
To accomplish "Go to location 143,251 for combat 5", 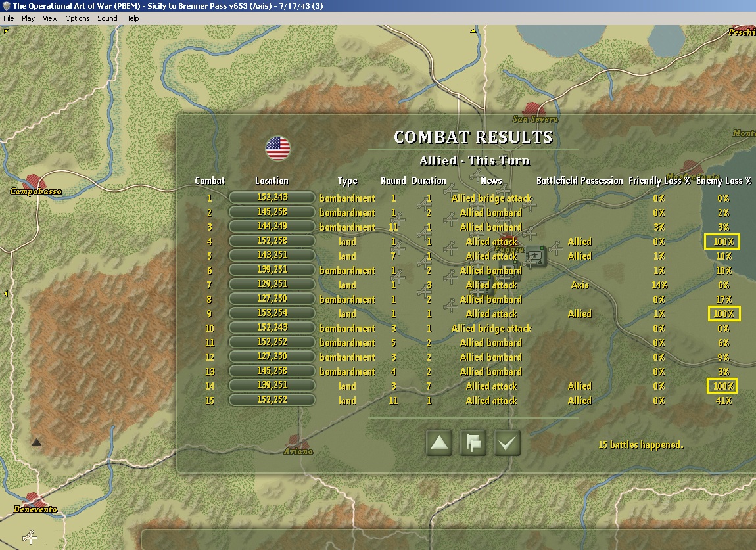I will pos(272,256).
